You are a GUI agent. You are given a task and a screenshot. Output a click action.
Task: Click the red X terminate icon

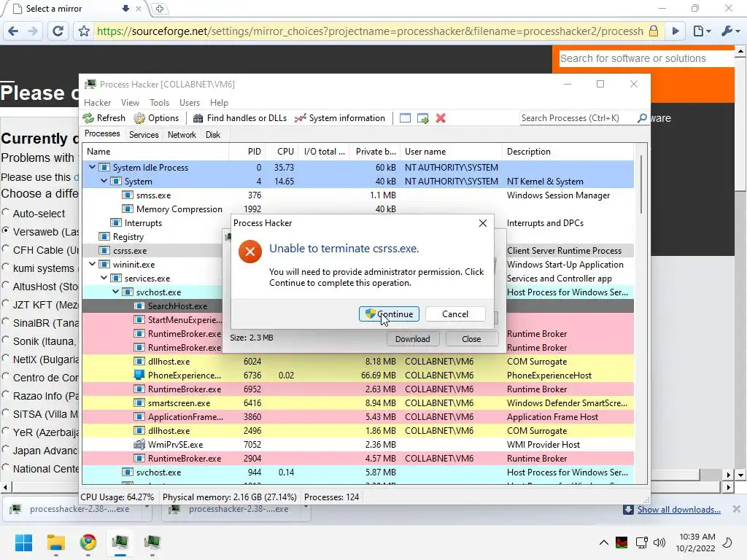click(x=441, y=118)
